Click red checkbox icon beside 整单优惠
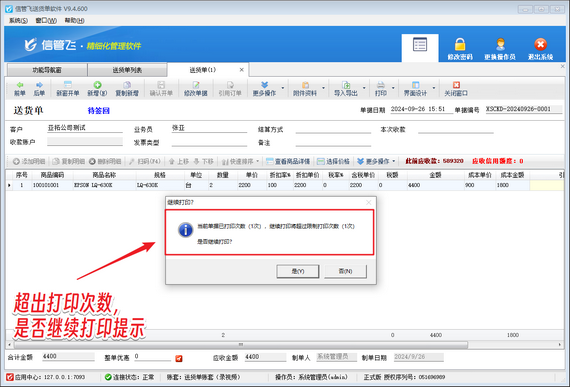This screenshot has height=387, width=570. click(x=178, y=358)
